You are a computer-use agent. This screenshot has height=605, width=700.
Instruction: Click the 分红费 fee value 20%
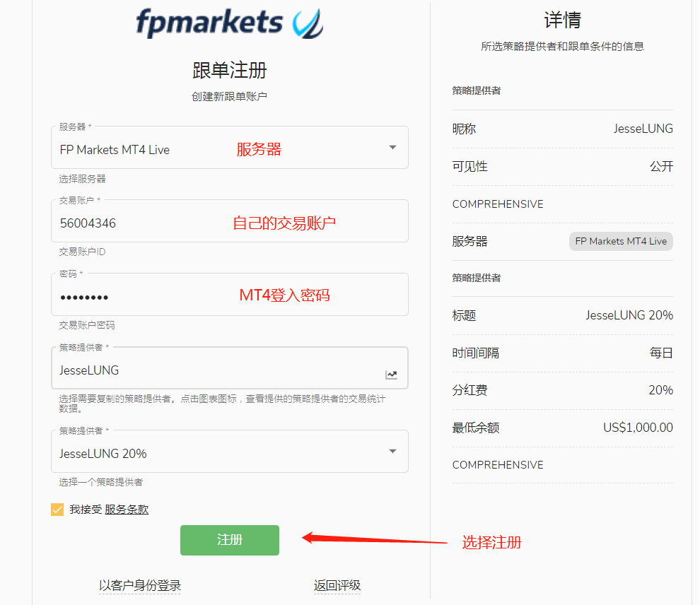point(660,390)
